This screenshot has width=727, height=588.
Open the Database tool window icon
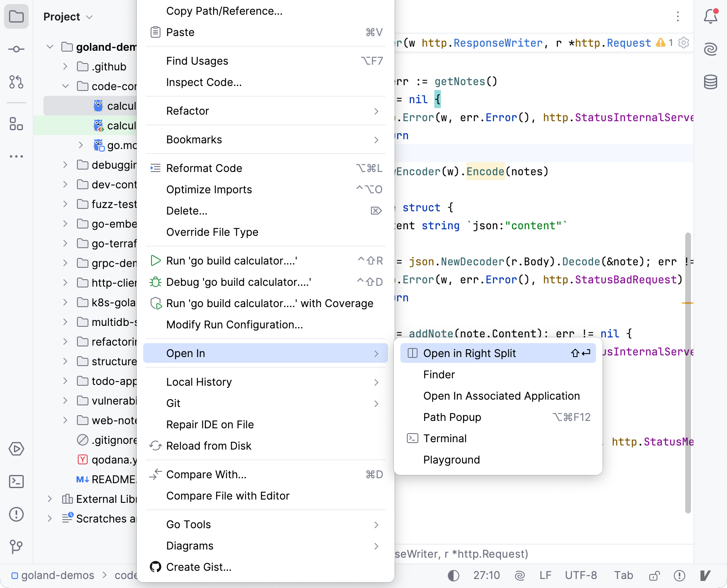[x=711, y=82]
